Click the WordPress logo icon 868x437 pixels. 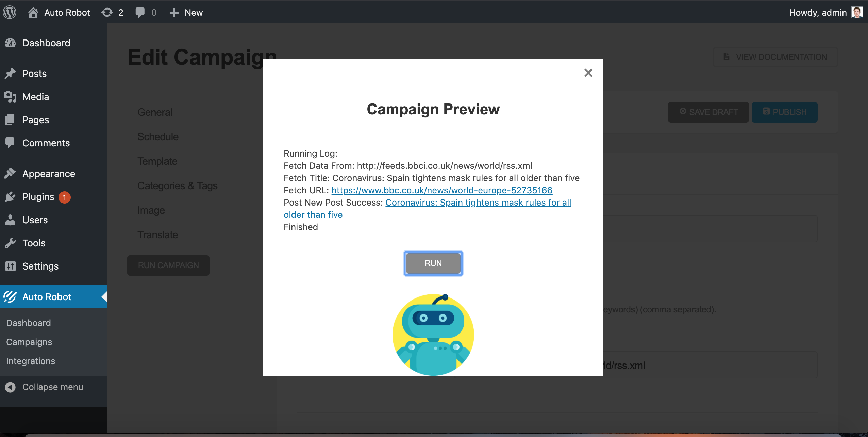pyautogui.click(x=10, y=12)
